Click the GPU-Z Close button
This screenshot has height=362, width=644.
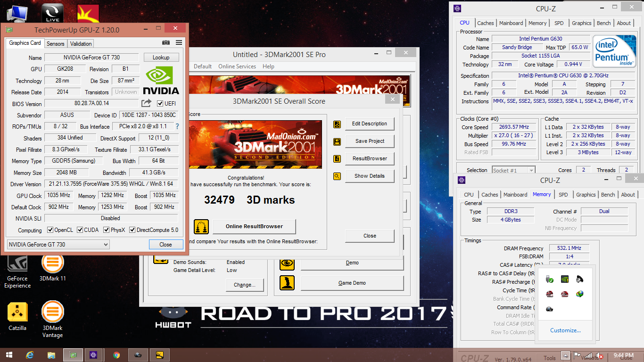tap(165, 244)
